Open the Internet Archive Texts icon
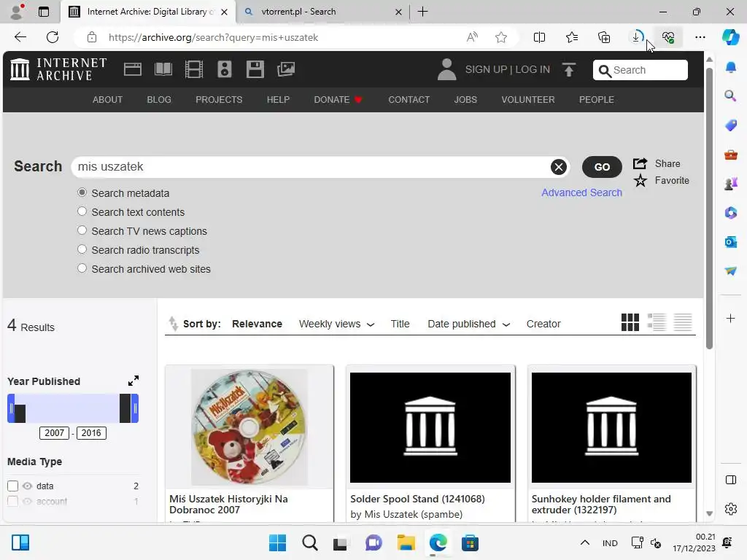 click(163, 69)
